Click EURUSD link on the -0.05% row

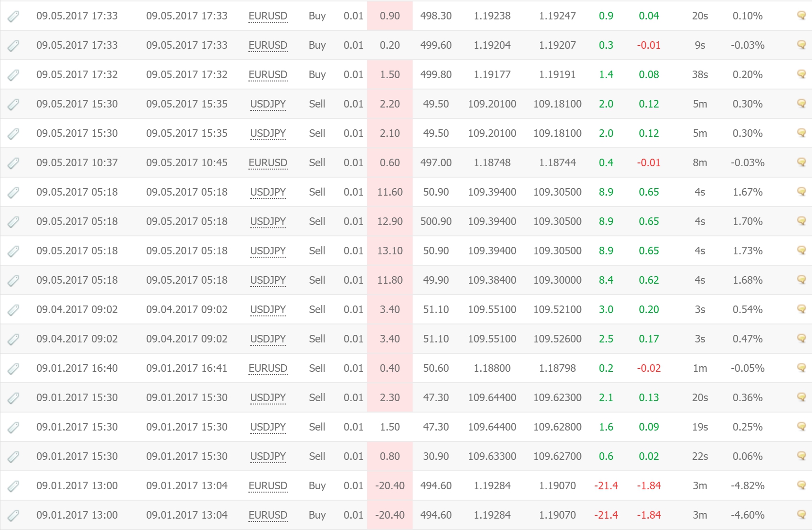coord(268,368)
